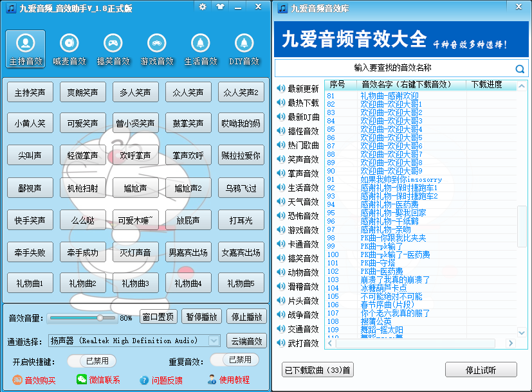This screenshot has width=532, height=392.
Task: Select 武打音效 library category
Action: pyautogui.click(x=298, y=343)
